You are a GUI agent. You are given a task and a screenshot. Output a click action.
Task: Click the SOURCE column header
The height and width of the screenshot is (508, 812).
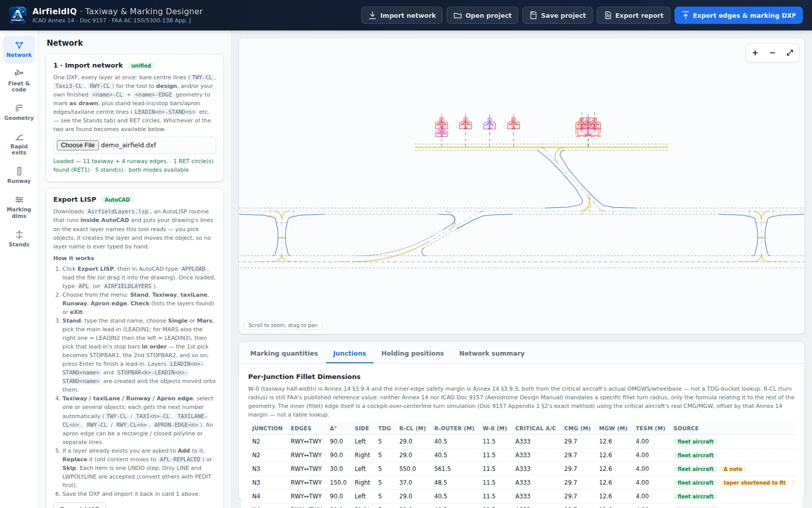click(686, 428)
